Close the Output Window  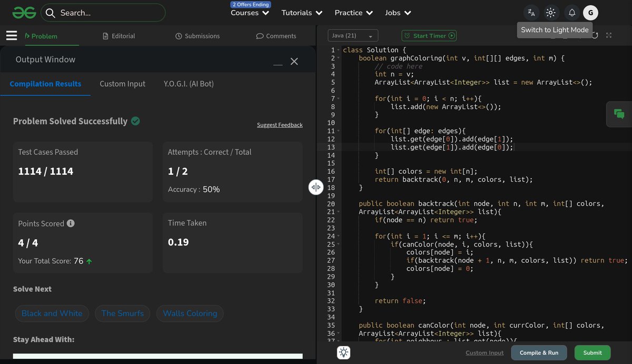[x=294, y=62]
